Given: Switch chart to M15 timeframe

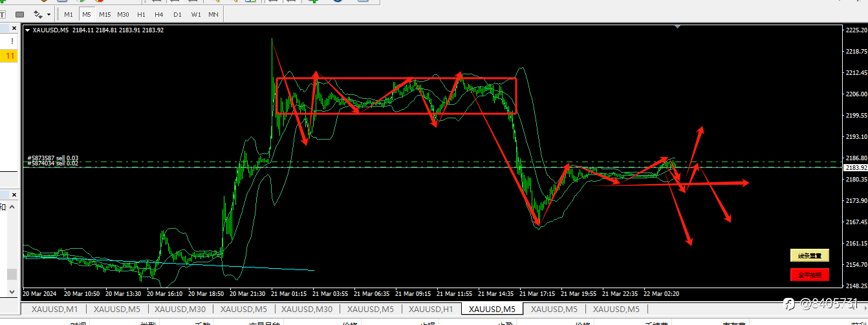Looking at the screenshot, I should click(105, 14).
